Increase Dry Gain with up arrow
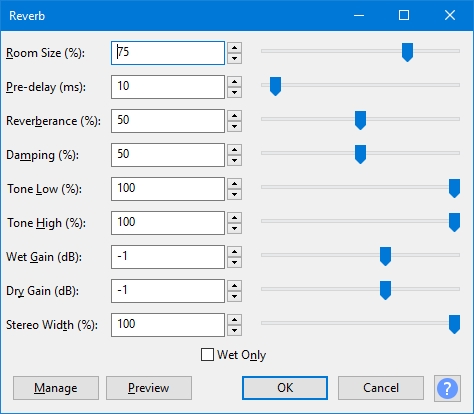 (235, 286)
